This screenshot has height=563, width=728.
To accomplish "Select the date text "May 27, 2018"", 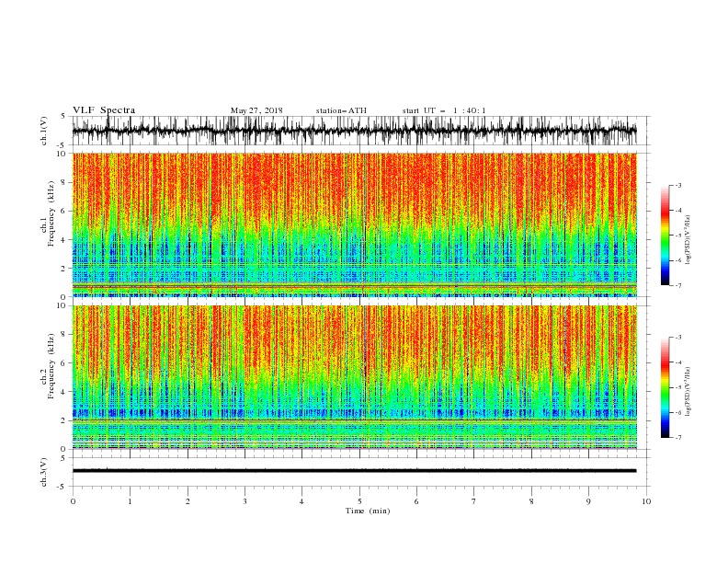I will pyautogui.click(x=256, y=110).
